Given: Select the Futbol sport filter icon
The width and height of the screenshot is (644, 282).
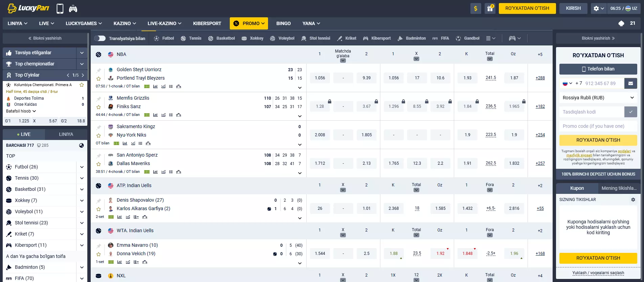Looking at the screenshot, I should (156, 38).
